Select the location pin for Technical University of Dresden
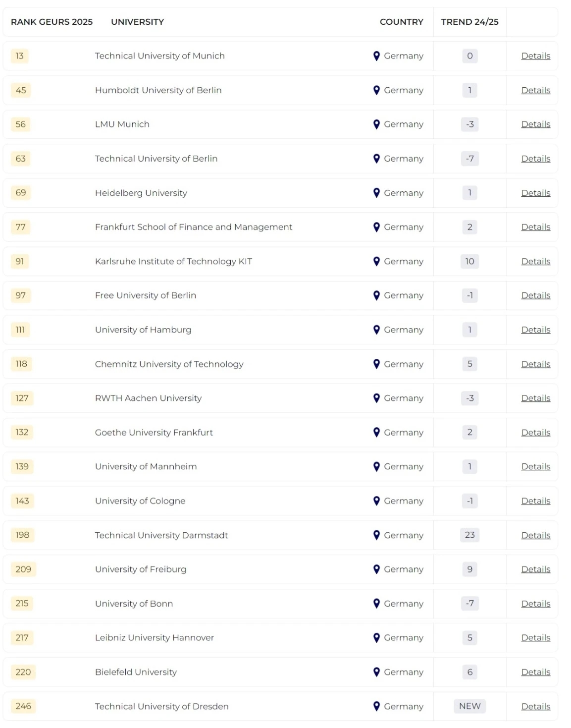Image resolution: width=571 pixels, height=728 pixels. [378, 706]
